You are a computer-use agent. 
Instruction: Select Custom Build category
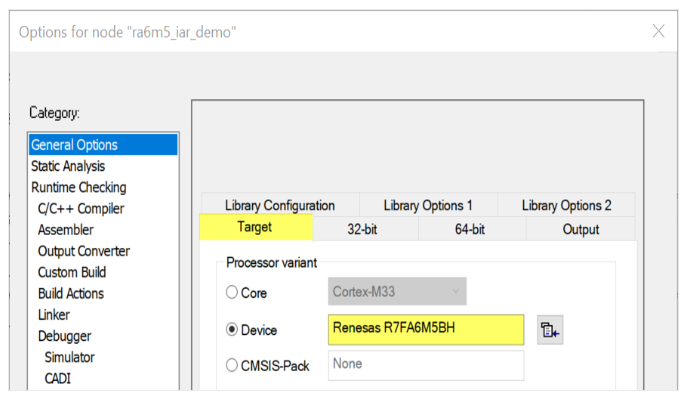click(103, 272)
